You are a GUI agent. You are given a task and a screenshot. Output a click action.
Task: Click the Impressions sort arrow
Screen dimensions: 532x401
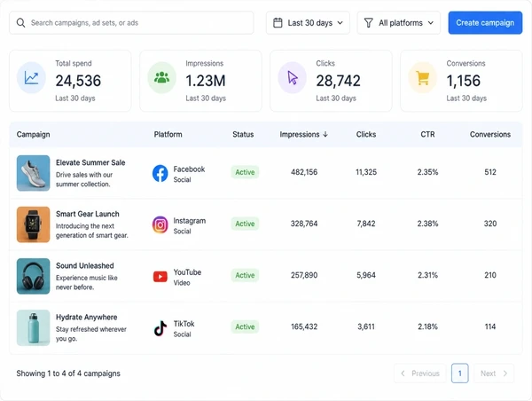[x=325, y=135]
